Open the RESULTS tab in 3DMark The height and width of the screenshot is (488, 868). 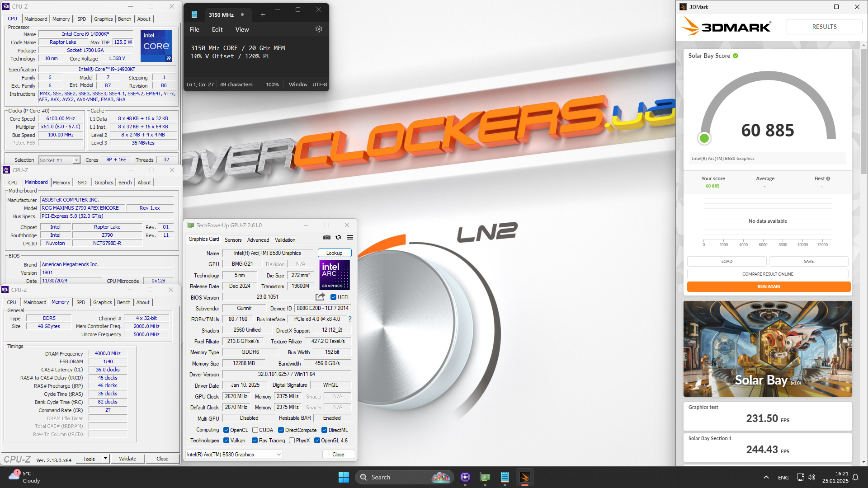pos(824,27)
